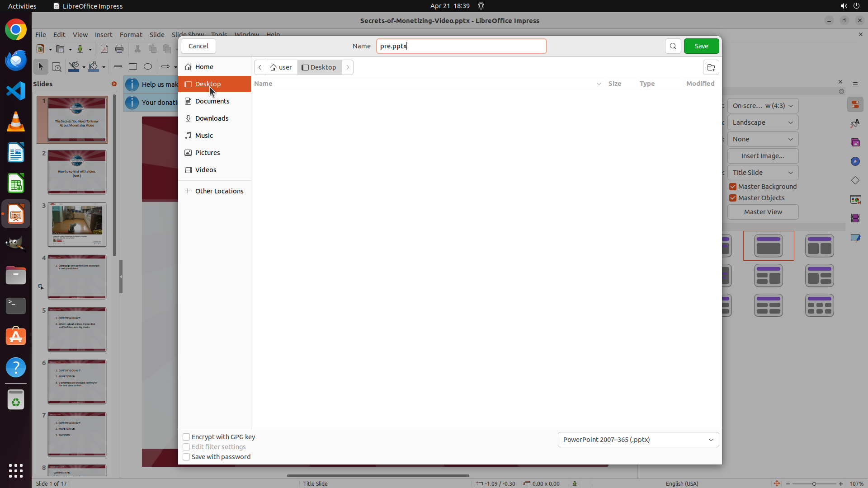Expand the Landscape orientation dropdown
This screenshot has height=488, width=868.
pos(763,122)
